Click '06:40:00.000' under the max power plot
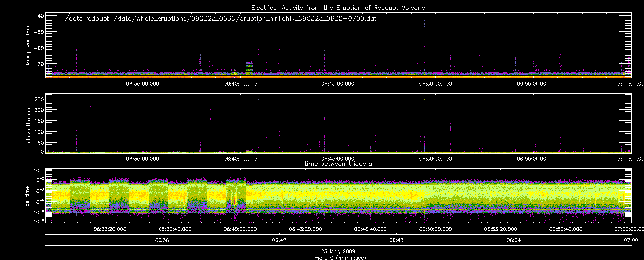Image resolution: width=644 pixels, height=260 pixels. click(240, 84)
